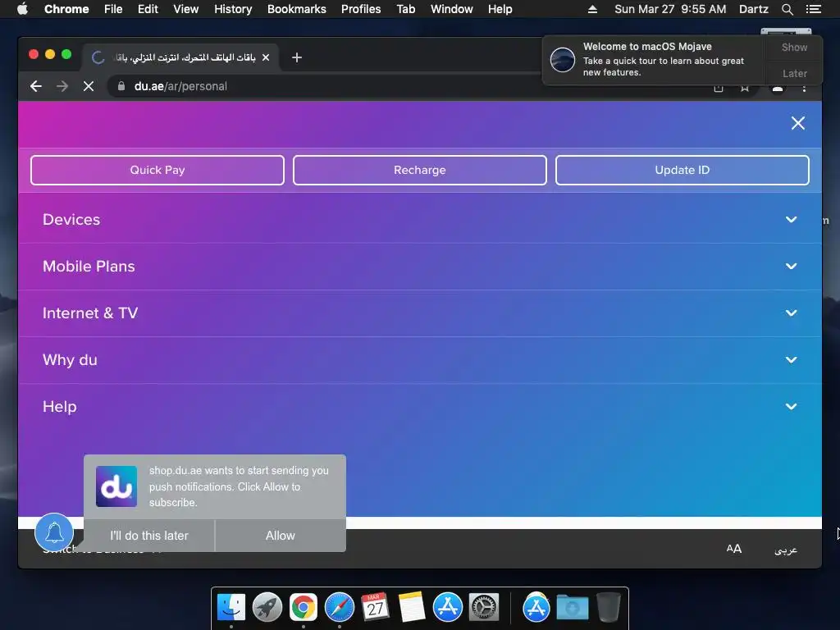Close the du menu overlay
Screen dimensions: 840x630
[x=797, y=123]
